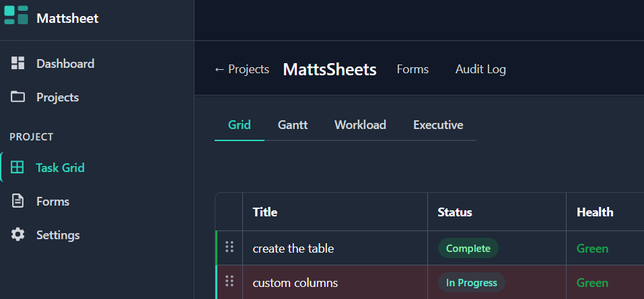The width and height of the screenshot is (644, 299).
Task: Click the Settings gear icon
Action: point(17,234)
